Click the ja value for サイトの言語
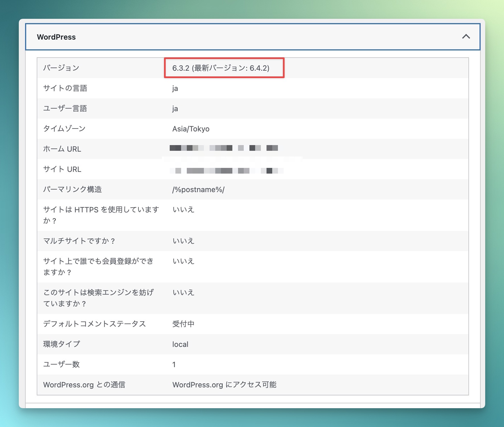Viewport: 504px width, 427px height. [175, 88]
